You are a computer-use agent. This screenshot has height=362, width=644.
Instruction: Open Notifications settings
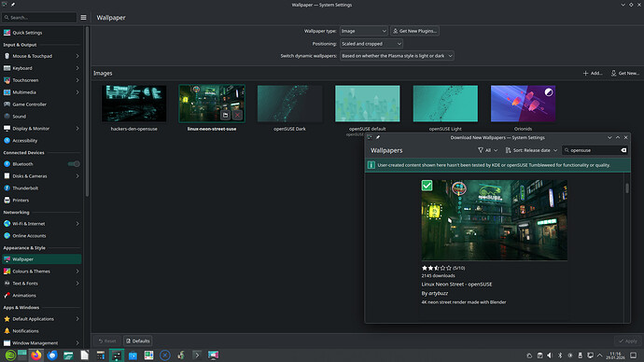[41, 331]
